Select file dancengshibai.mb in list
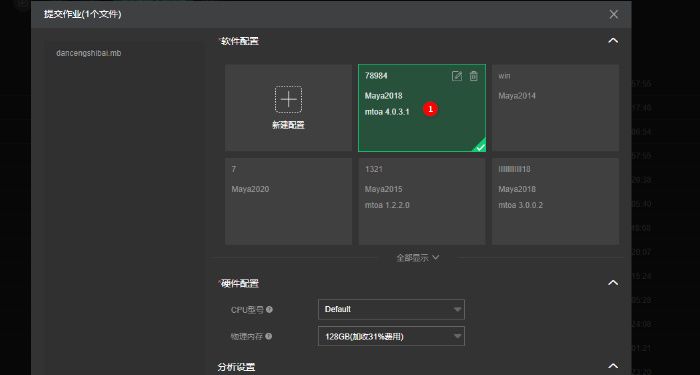700x375 pixels. coord(88,53)
